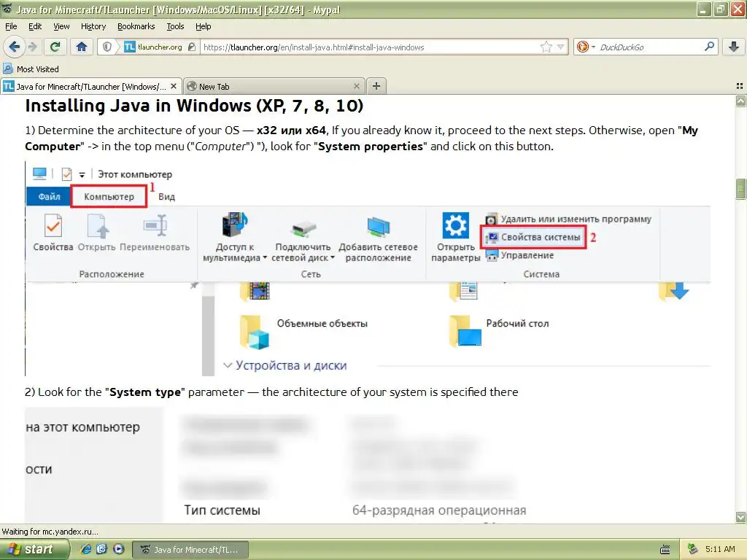Click the 'Installing Java in Windows' heading
Viewport: 747px width, 560px height.
pyautogui.click(x=194, y=105)
